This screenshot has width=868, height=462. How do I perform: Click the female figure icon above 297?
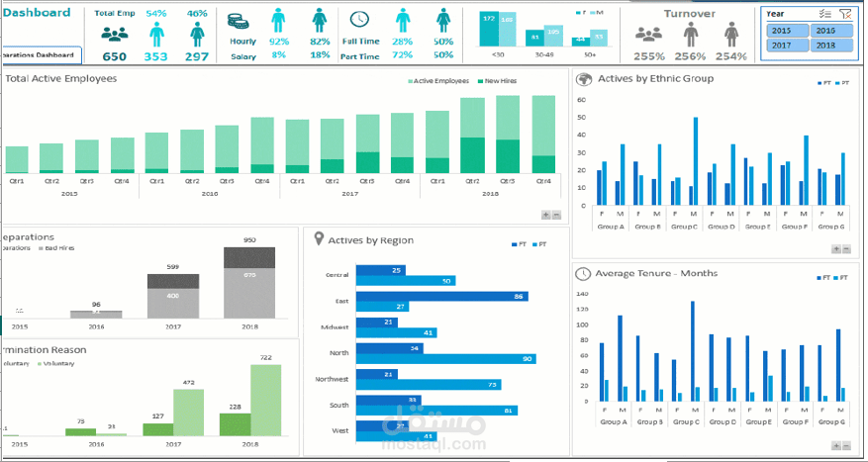198,35
